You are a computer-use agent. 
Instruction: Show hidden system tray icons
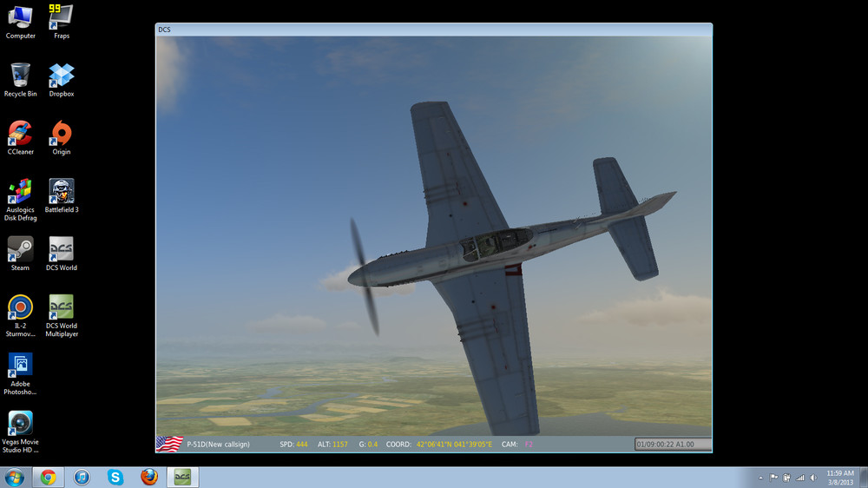pos(760,478)
